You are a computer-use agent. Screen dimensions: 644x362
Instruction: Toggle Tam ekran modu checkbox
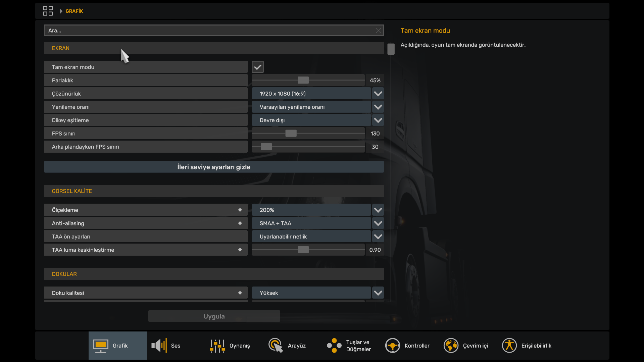pyautogui.click(x=258, y=67)
